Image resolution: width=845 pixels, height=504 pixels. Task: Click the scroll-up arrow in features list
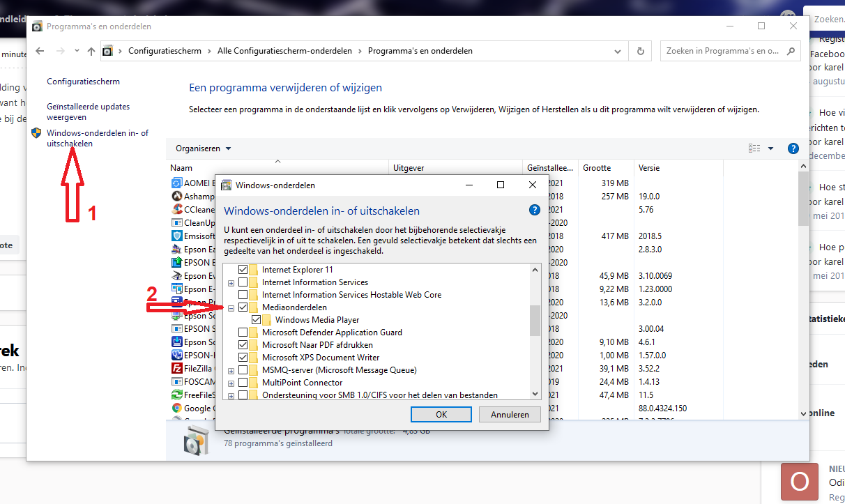[535, 270]
